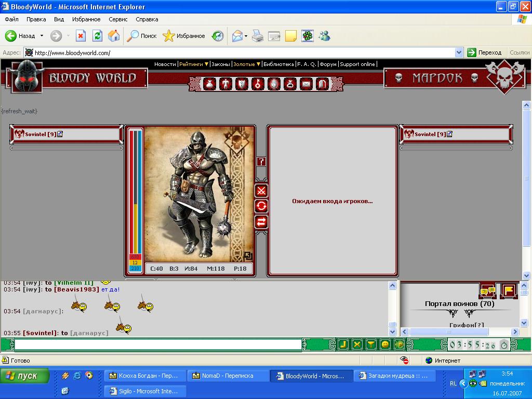The image size is (532, 399).
Task: Expand the Золотые dropdown menu
Action: click(258, 64)
